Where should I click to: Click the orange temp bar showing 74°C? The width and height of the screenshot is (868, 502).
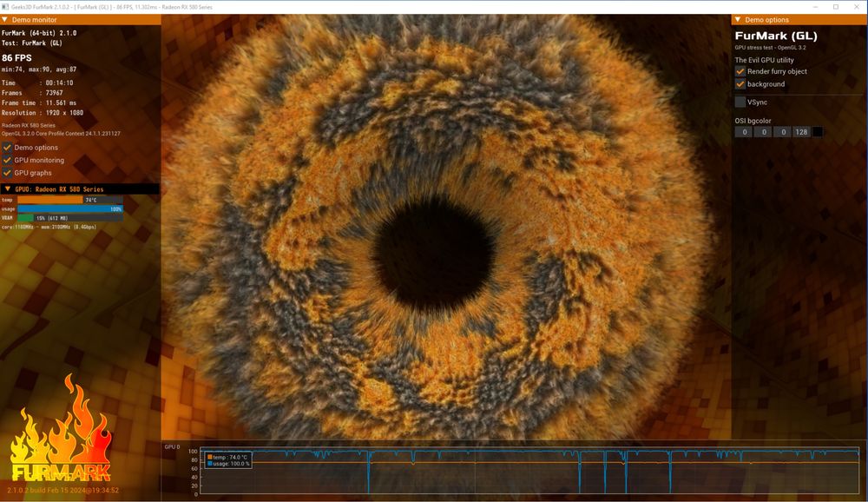coord(70,200)
